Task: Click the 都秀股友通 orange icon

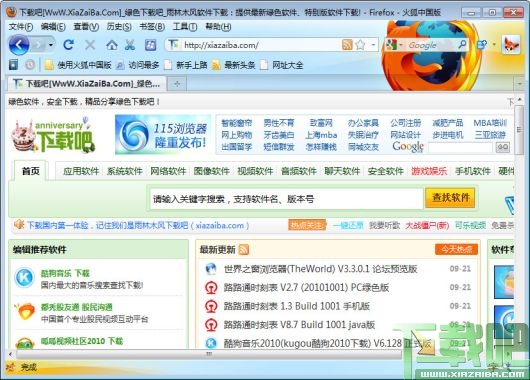Action: click(x=25, y=312)
